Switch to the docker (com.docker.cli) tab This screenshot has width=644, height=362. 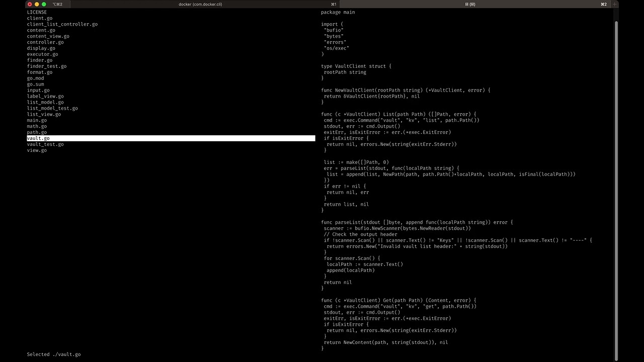[x=200, y=4]
